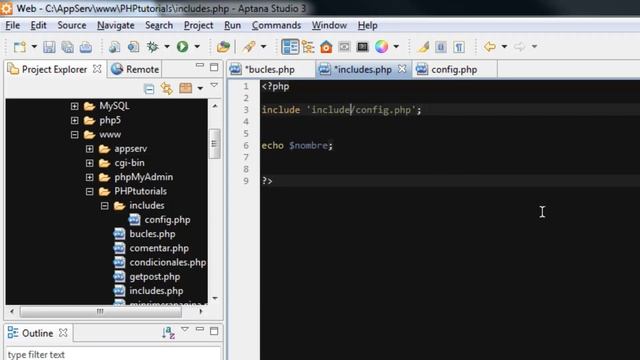Minimize the Project Explorer panel
The image size is (640, 360).
(x=200, y=65)
